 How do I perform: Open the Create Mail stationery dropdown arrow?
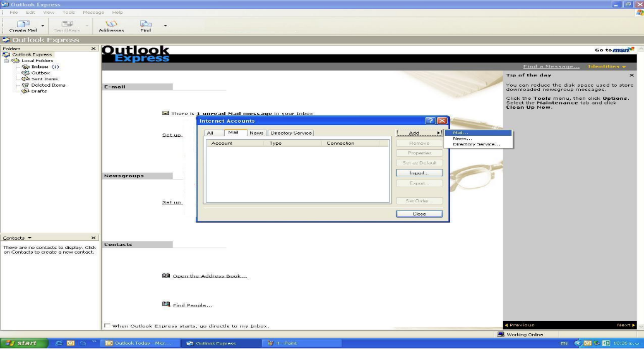pyautogui.click(x=43, y=26)
